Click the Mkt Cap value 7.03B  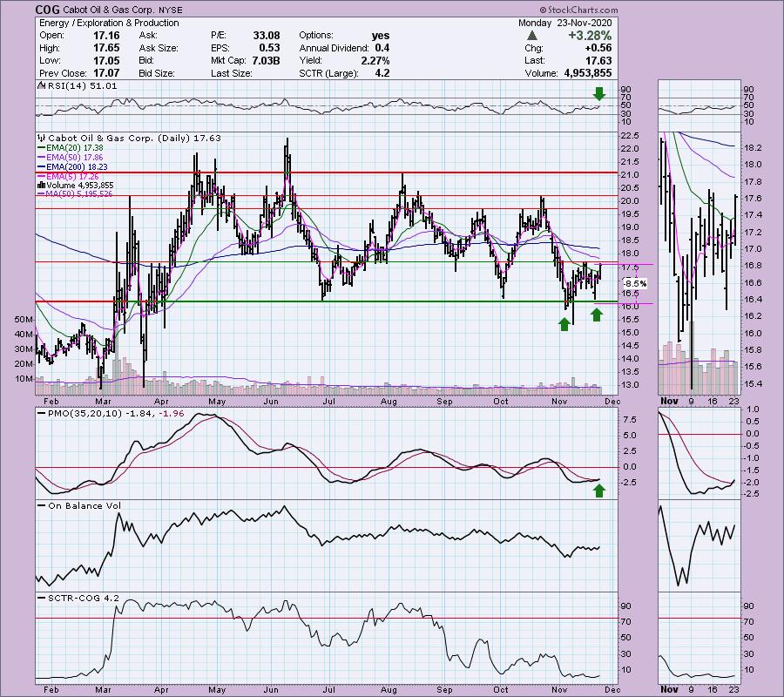(x=266, y=60)
